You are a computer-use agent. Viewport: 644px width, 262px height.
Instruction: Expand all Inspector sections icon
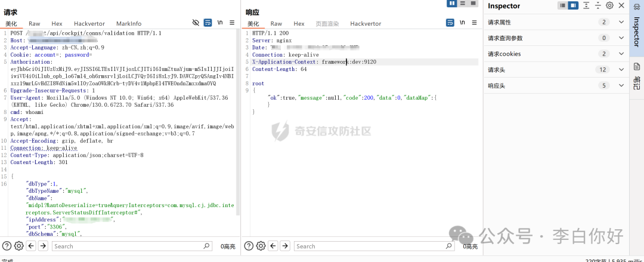coord(586,6)
